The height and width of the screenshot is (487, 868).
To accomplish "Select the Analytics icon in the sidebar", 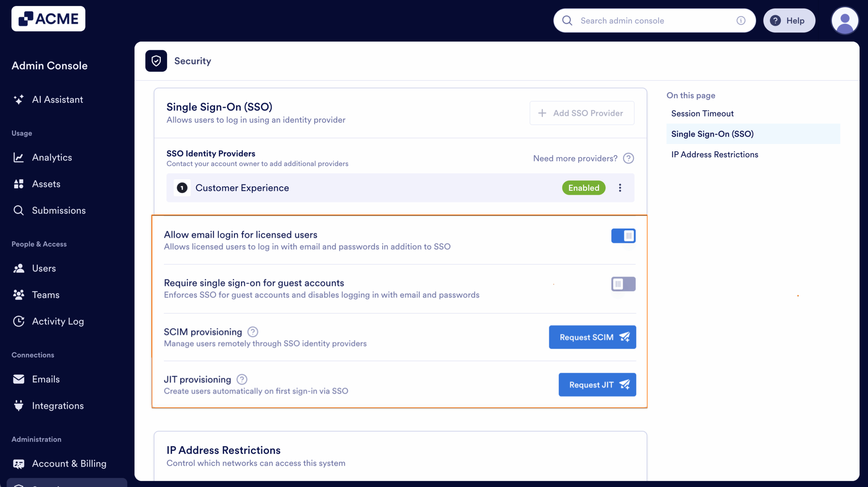I will 19,157.
